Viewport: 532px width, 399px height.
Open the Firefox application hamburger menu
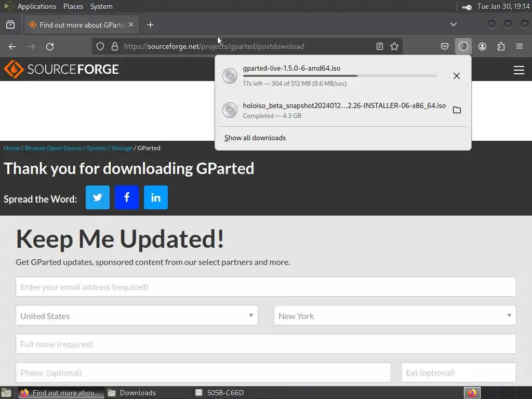[x=520, y=46]
